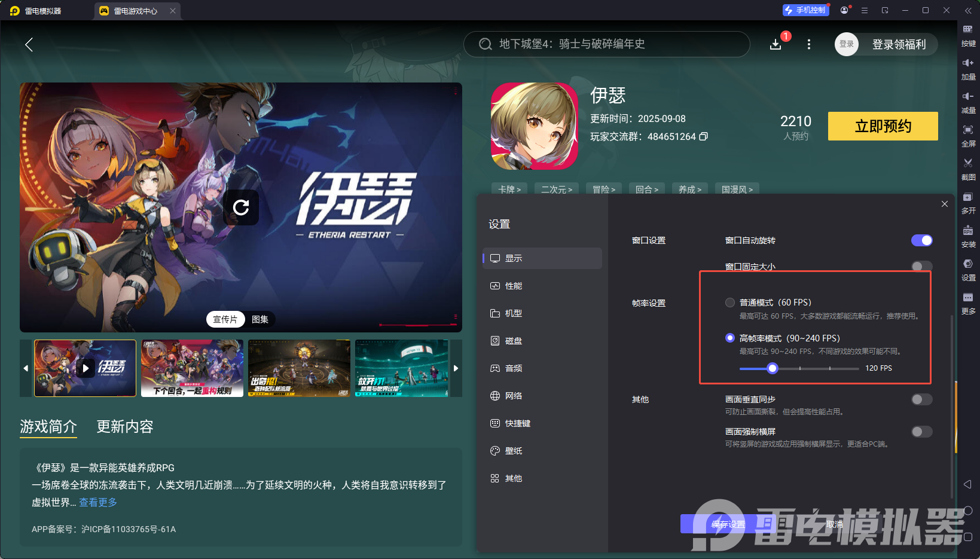Image resolution: width=980 pixels, height=559 pixels.
Task: Show next thumbnails with right arrow
Action: [456, 368]
